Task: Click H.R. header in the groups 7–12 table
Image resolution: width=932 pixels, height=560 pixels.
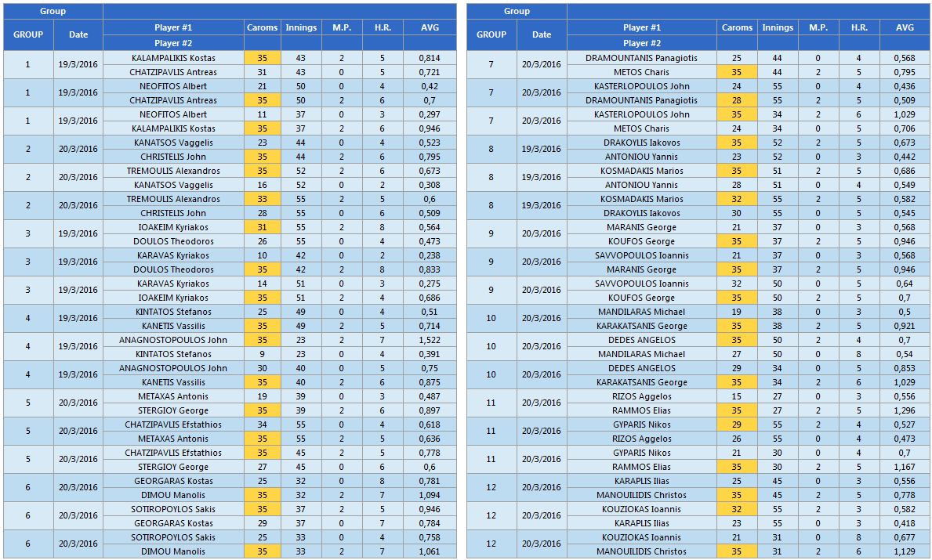Action: (x=859, y=27)
